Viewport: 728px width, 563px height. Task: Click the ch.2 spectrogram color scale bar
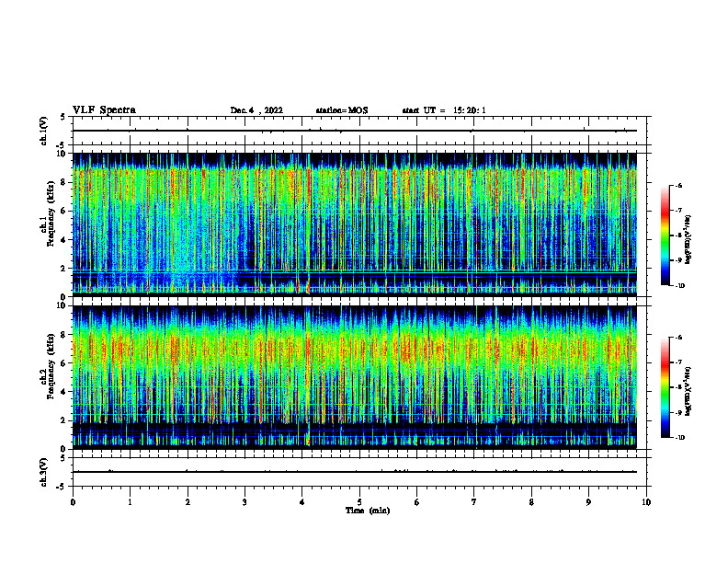pos(665,387)
